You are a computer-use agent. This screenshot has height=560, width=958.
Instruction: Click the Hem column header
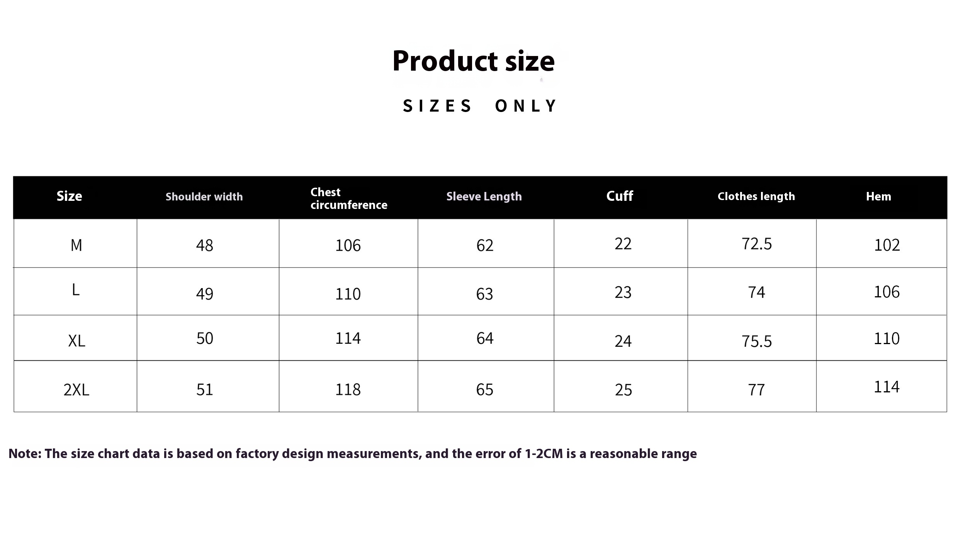coord(878,197)
